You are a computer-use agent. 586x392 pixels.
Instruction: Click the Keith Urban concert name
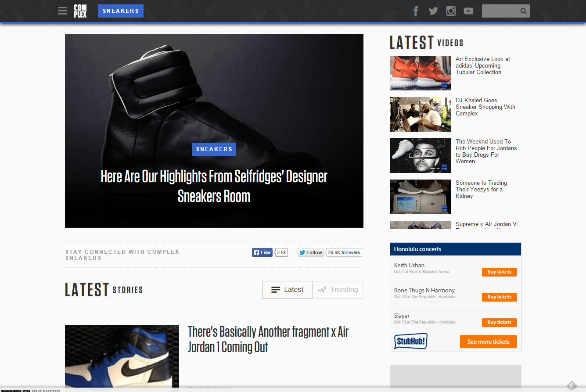(x=409, y=265)
